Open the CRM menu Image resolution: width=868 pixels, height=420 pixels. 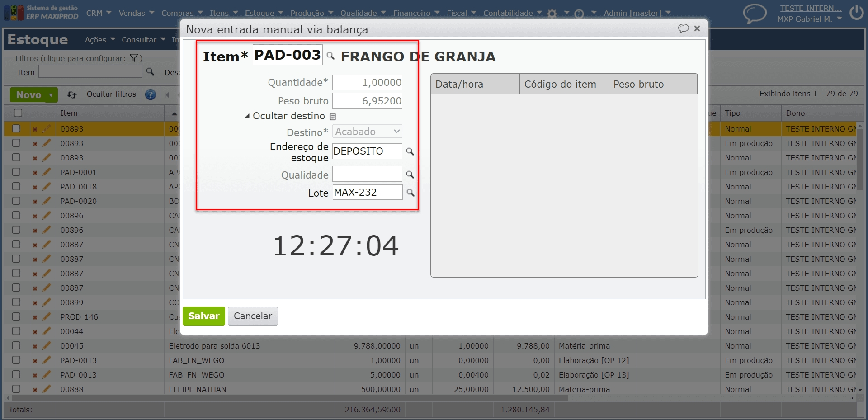[99, 13]
